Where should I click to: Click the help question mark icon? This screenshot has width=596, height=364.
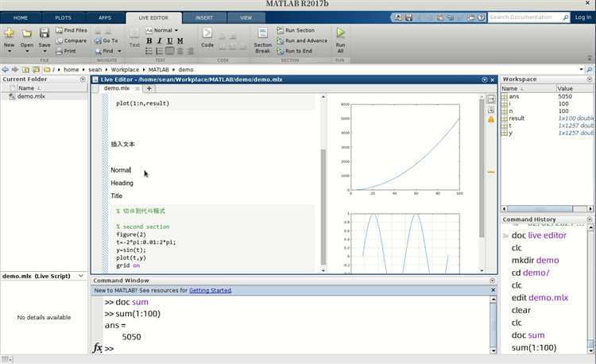pos(481,17)
